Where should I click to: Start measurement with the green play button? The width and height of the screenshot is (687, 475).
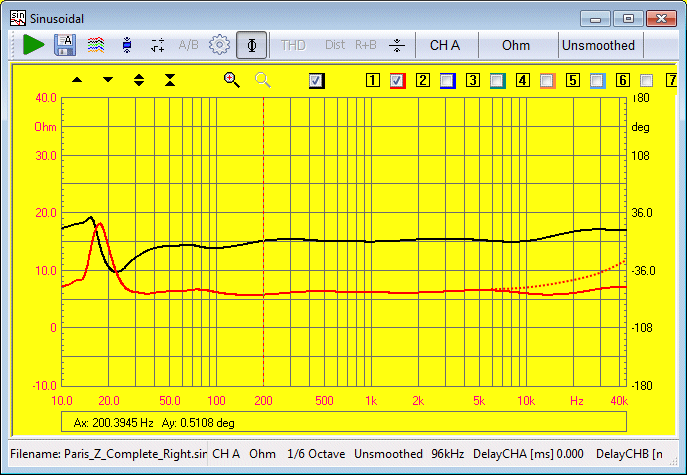[x=33, y=45]
